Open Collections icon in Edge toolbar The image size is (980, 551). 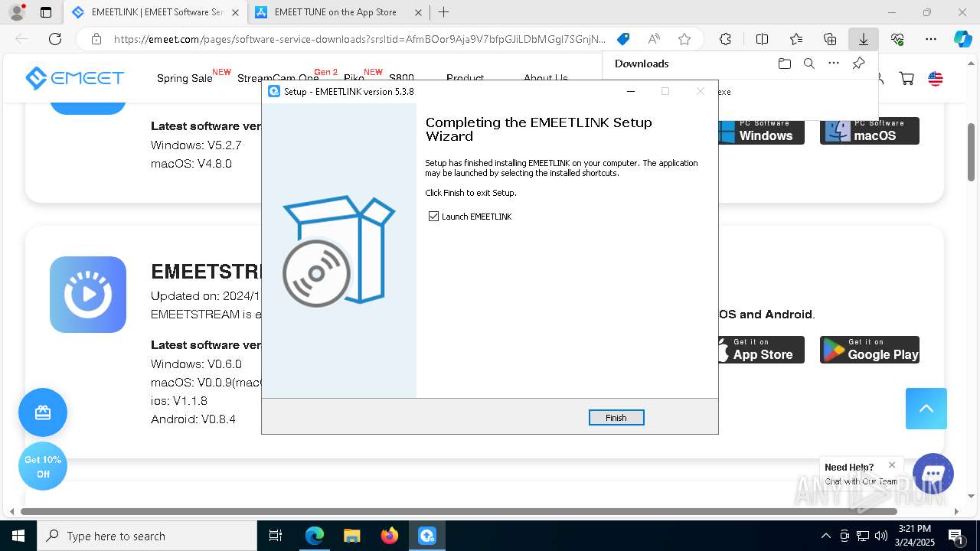tap(830, 39)
